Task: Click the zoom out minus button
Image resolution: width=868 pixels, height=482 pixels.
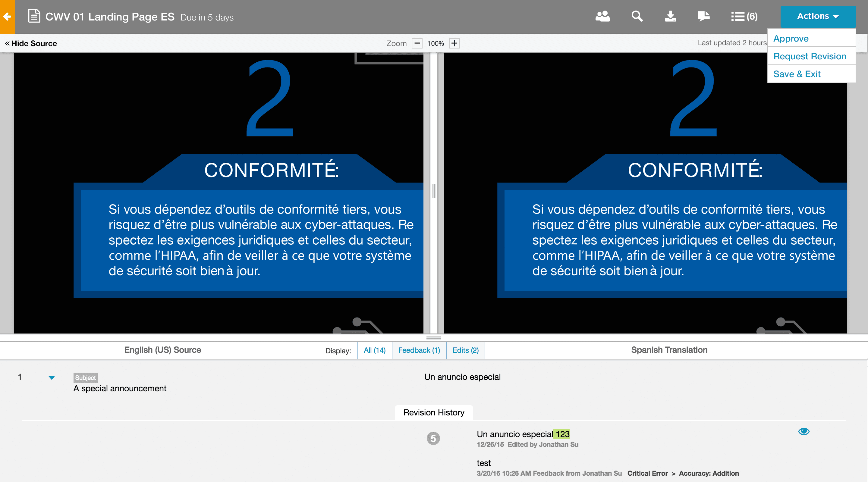Action: click(417, 43)
